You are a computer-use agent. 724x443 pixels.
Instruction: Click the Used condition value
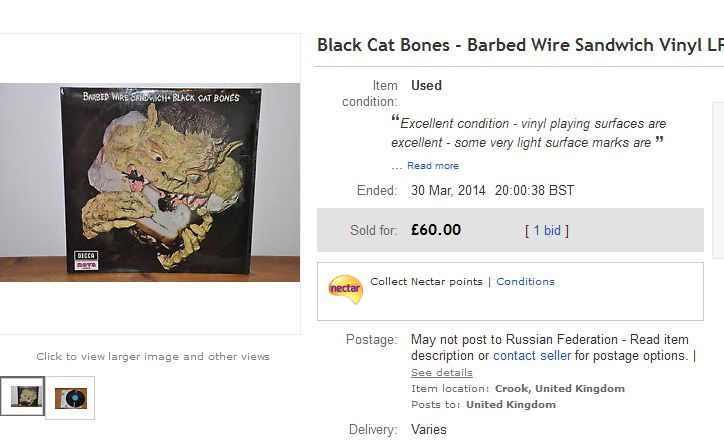[426, 86]
